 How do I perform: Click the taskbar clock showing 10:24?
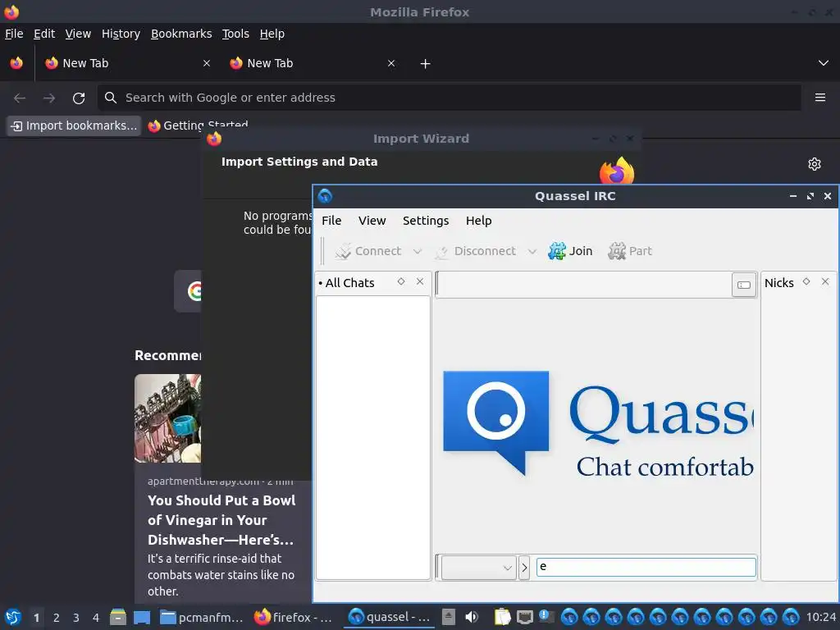click(820, 617)
